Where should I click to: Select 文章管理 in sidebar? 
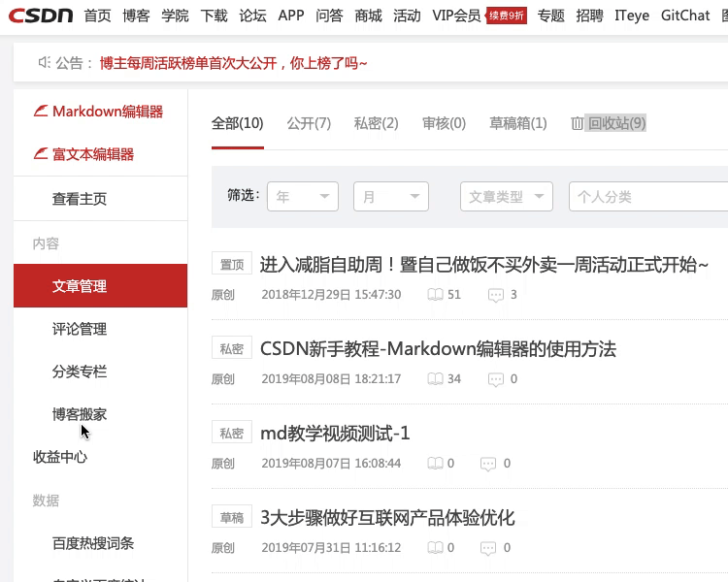point(100,286)
